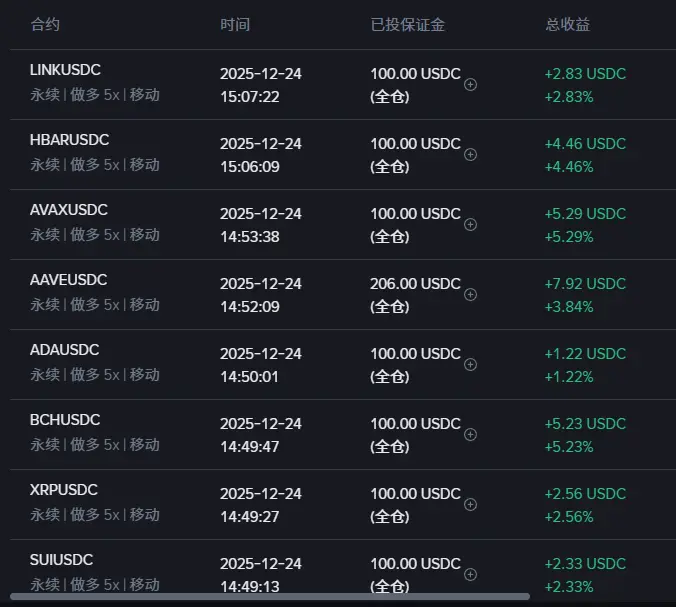676x607 pixels.
Task: Select the BCHUSDC contract name
Action: (x=65, y=420)
